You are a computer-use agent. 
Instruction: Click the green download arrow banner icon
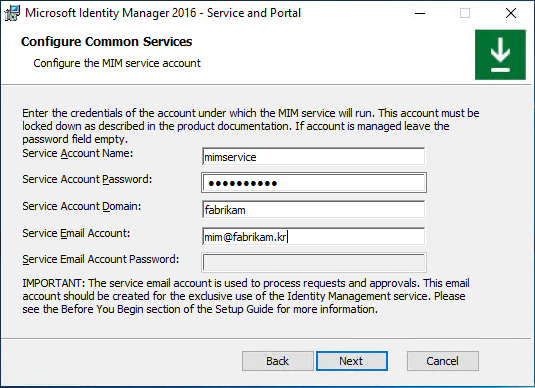pyautogui.click(x=500, y=55)
